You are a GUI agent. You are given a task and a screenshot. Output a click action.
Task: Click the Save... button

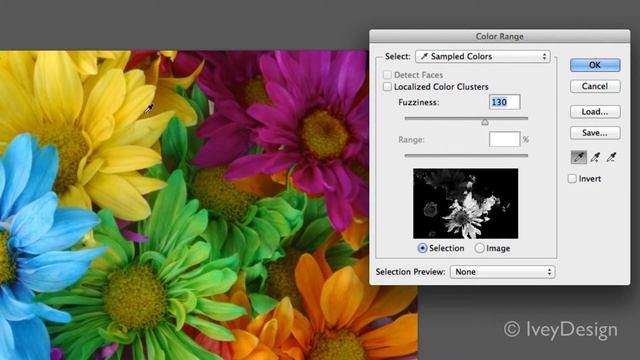(595, 133)
